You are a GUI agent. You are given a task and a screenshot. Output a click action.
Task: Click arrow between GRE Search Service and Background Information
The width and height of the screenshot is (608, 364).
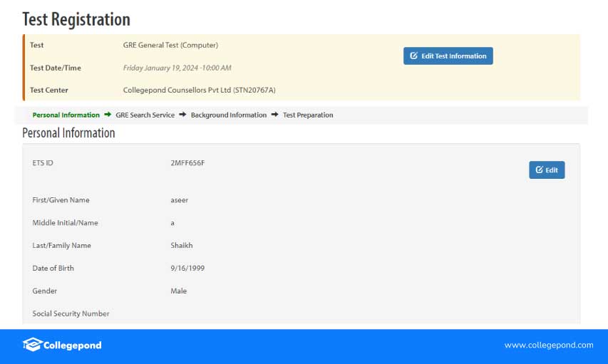pyautogui.click(x=182, y=115)
